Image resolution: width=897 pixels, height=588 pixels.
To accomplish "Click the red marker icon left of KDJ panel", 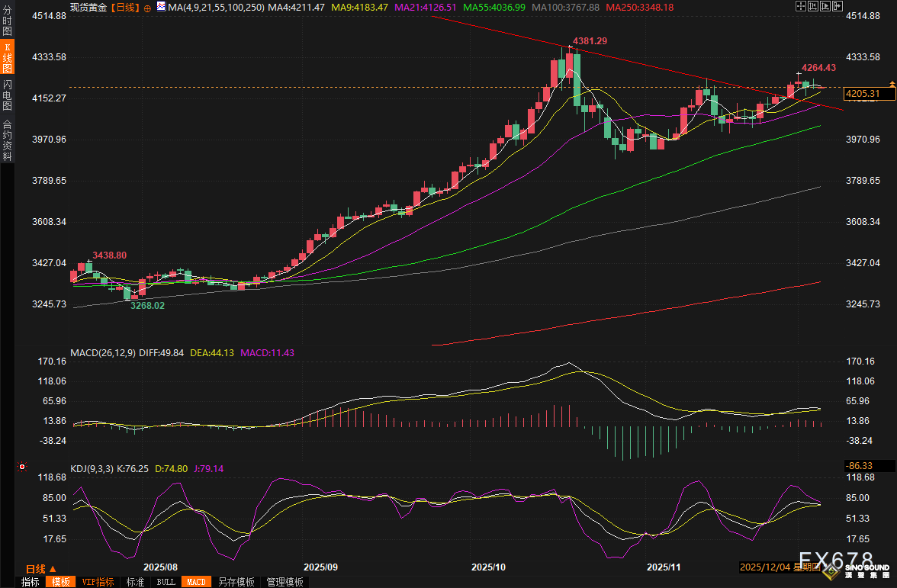I will tap(22, 466).
